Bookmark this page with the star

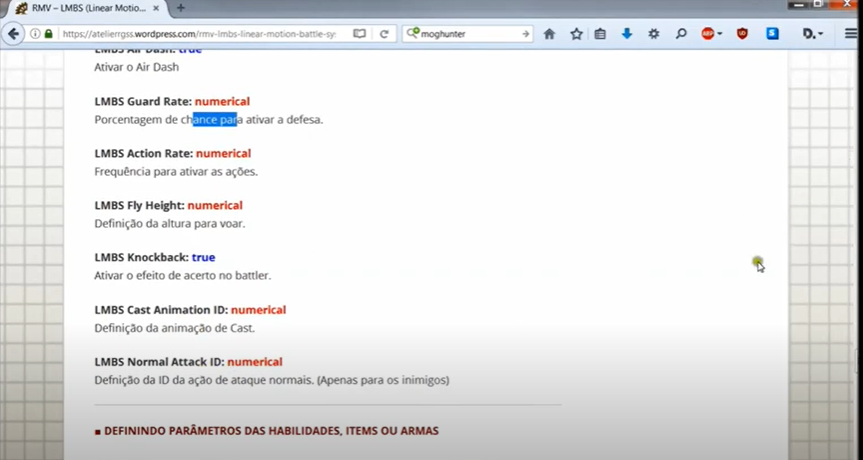[x=576, y=34]
